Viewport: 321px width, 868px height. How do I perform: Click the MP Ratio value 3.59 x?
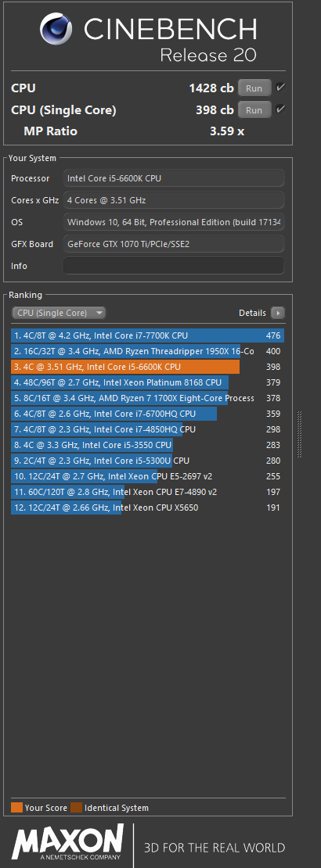[x=227, y=131]
